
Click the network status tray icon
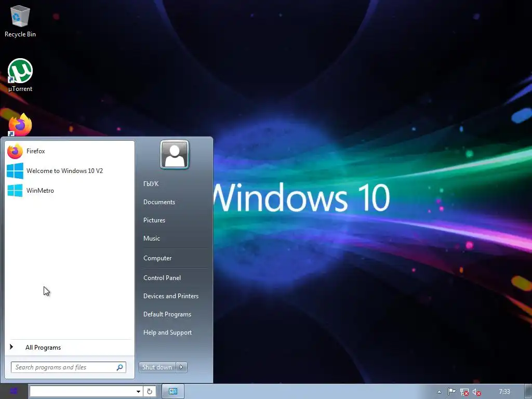[464, 392]
